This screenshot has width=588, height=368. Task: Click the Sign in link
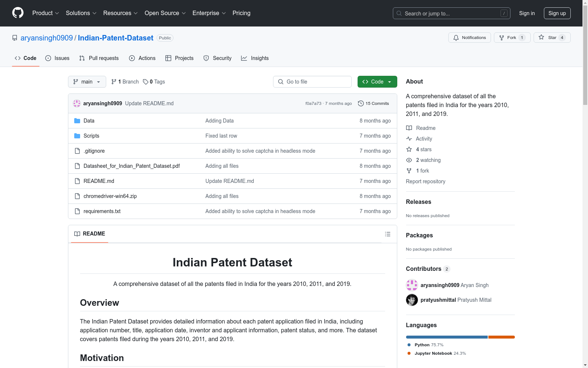527,13
